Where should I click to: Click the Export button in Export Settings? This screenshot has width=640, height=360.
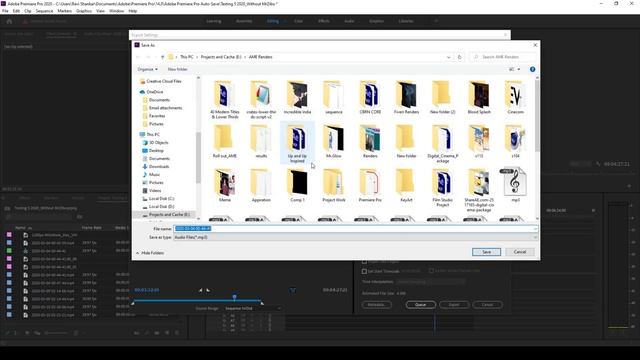[x=454, y=305]
